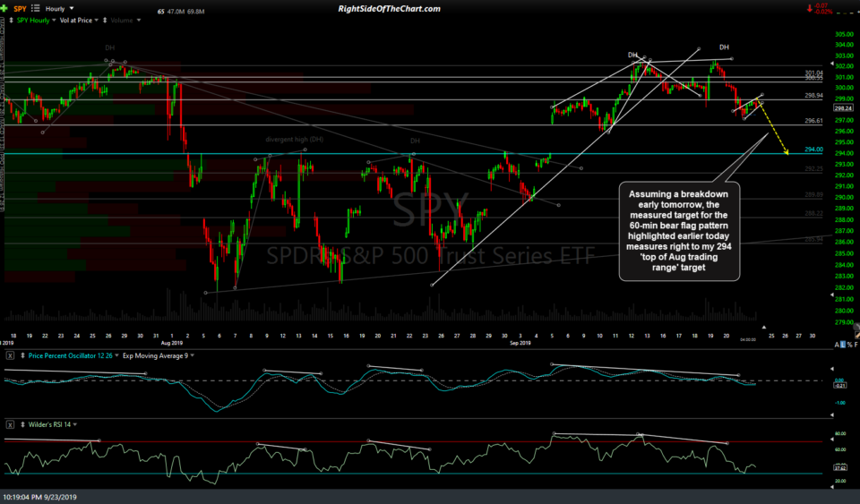Click the 298.94 resistance level label
This screenshot has width=860, height=504.
pyautogui.click(x=813, y=95)
